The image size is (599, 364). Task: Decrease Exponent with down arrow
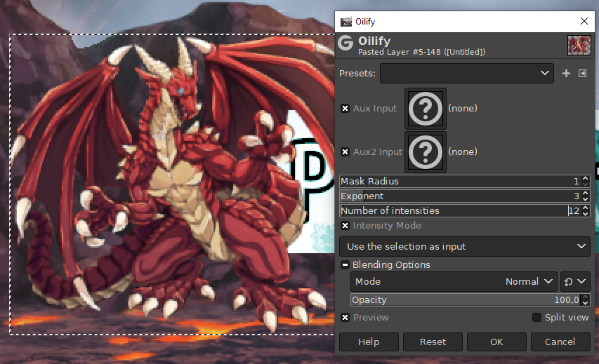(x=585, y=199)
